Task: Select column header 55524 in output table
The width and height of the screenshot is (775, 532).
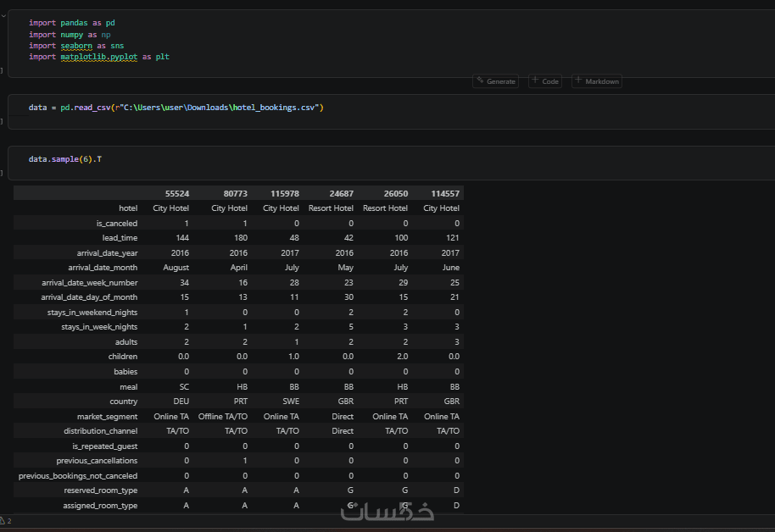Action: pos(177,194)
